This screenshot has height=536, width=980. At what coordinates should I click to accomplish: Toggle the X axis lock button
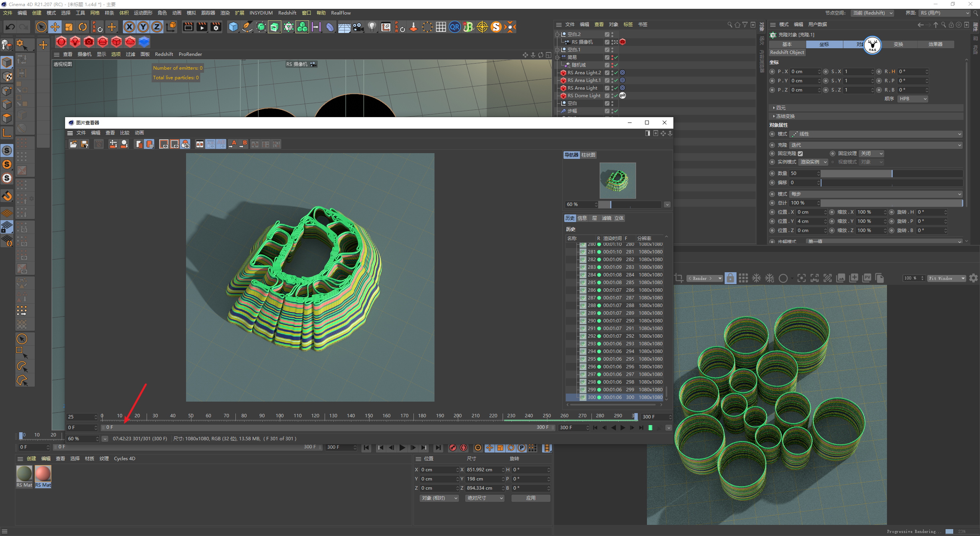tap(129, 27)
